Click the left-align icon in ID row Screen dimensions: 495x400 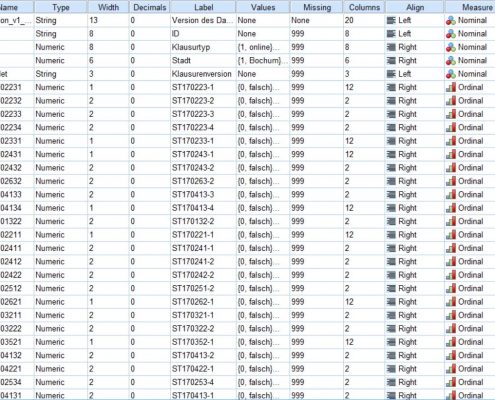[391, 34]
